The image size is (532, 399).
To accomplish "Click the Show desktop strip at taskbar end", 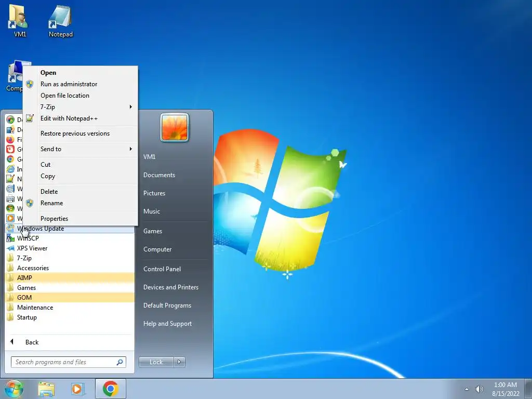I will pos(528,389).
